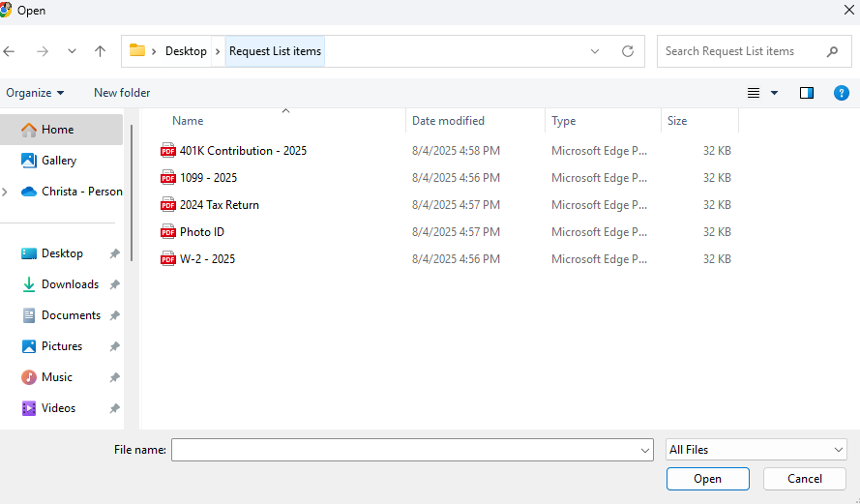The image size is (860, 504).
Task: Open the All Files type dropdown
Action: pos(756,450)
